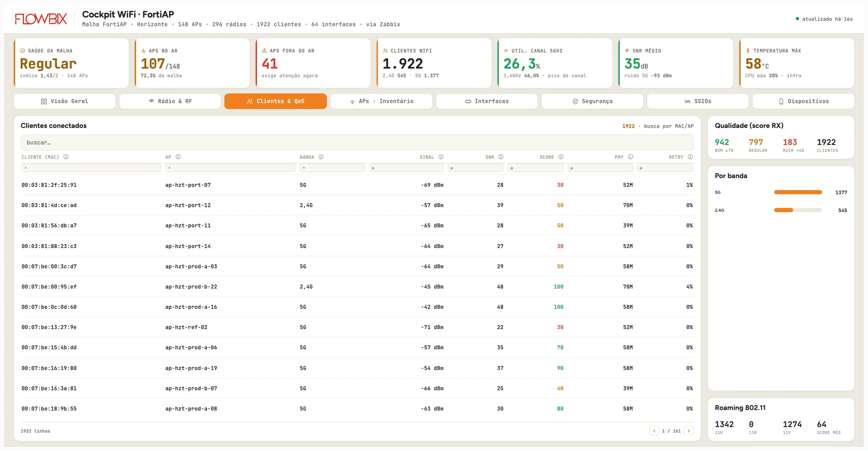The height and width of the screenshot is (451, 868).
Task: Click the pulse icon on SNR Médio card
Action: (627, 51)
